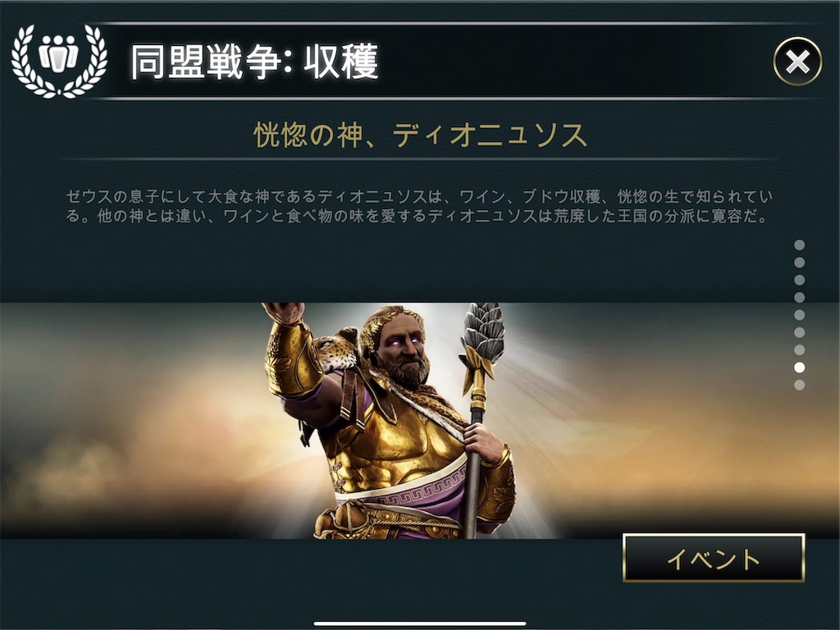This screenshot has width=840, height=630.
Task: Click the 恍惚の神、ディオニュソス heading
Action: point(421,135)
